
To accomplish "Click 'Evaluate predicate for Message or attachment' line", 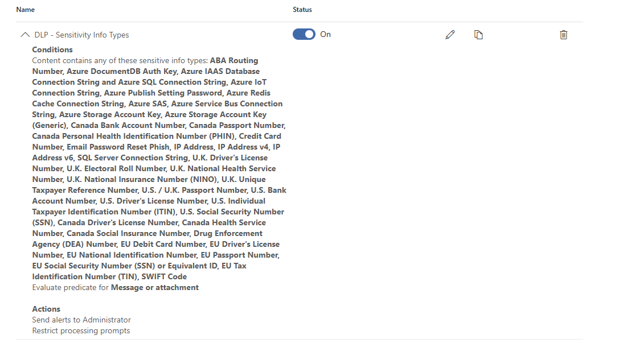I will tap(115, 287).
